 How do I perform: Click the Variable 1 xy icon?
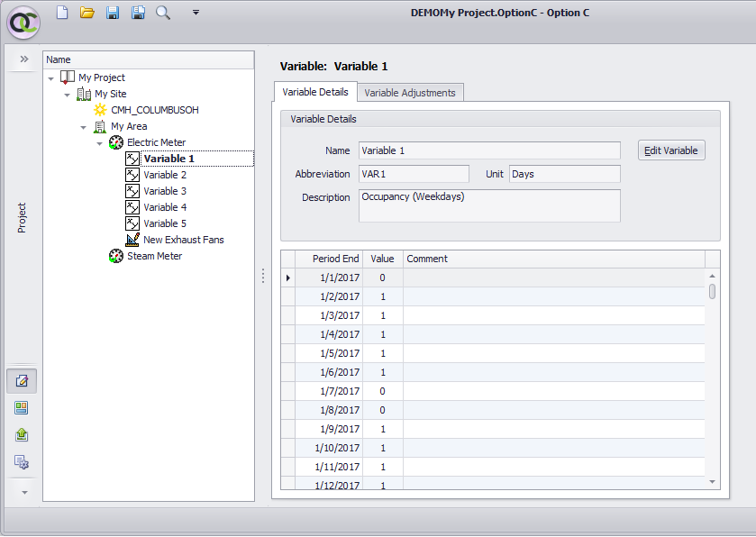[132, 159]
